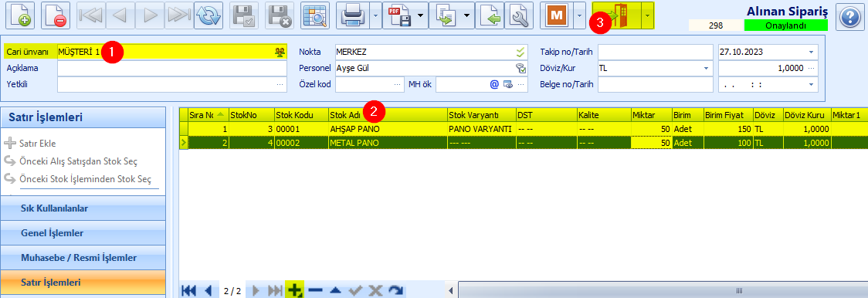Click the Takip no input field
This screenshot has width=868, height=298.
pos(656,52)
